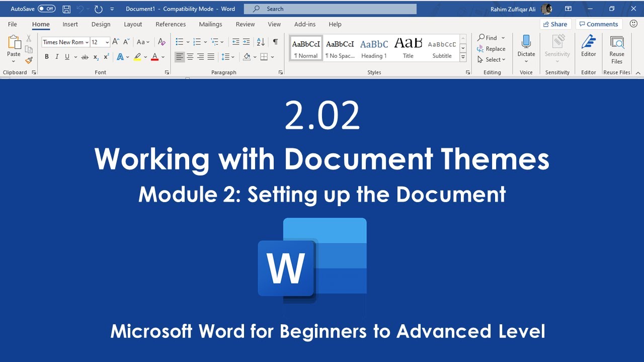Click the Cut scissors icon
The width and height of the screenshot is (644, 362).
29,38
